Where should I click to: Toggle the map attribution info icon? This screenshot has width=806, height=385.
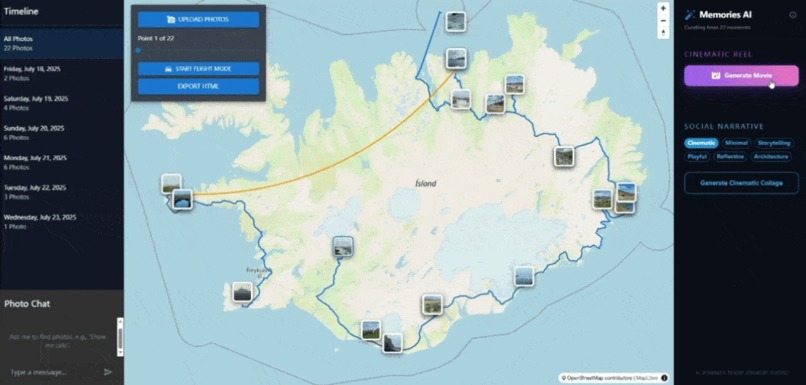click(664, 378)
